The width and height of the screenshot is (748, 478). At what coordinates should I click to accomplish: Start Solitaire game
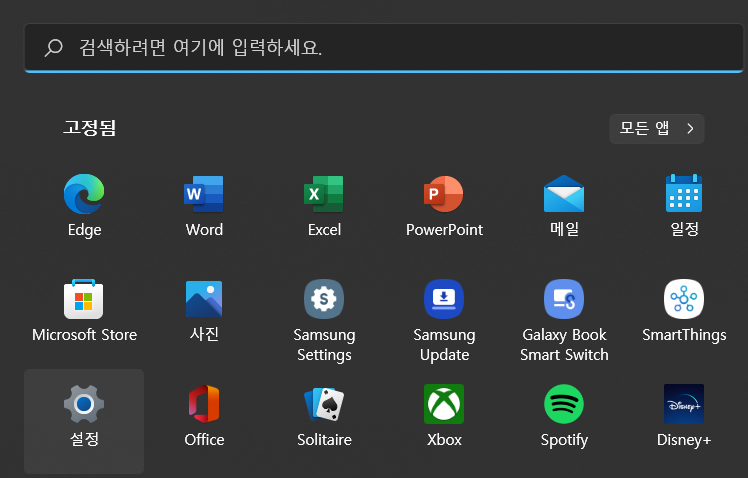point(324,416)
